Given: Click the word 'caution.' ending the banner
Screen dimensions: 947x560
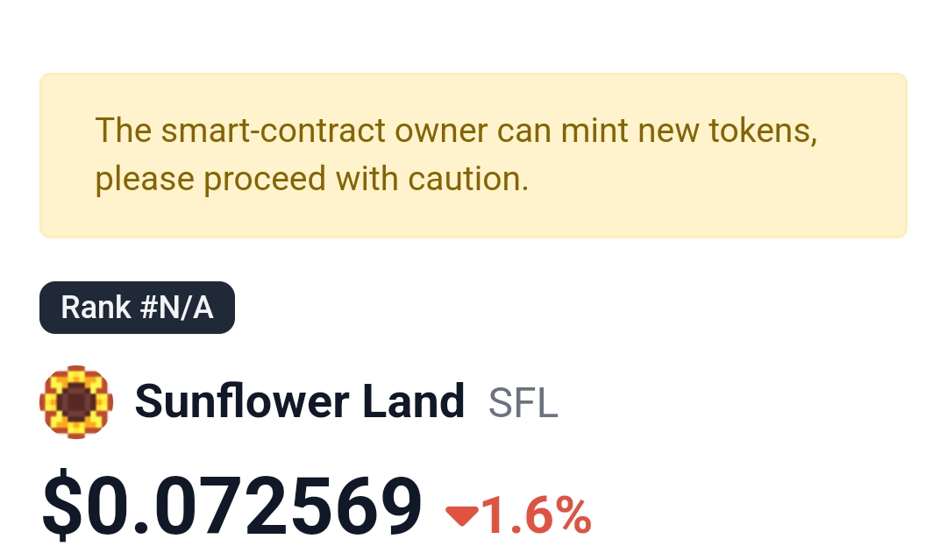Looking at the screenshot, I should (468, 180).
